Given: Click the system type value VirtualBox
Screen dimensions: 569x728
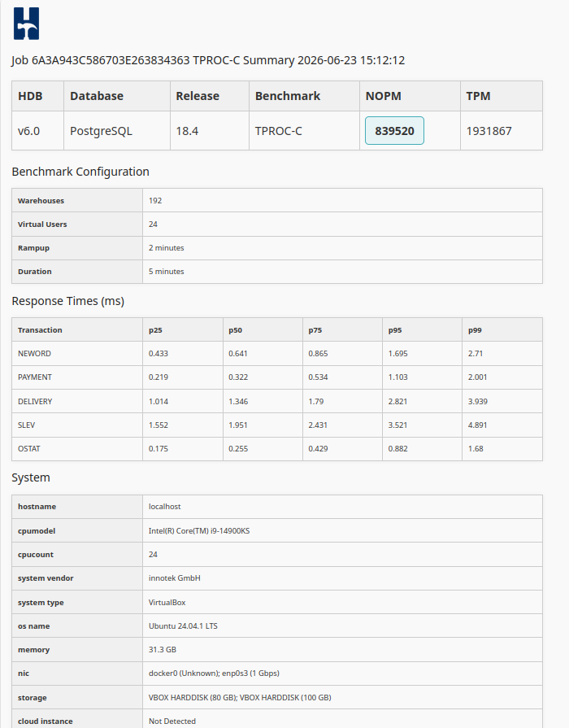Looking at the screenshot, I should pyautogui.click(x=167, y=603).
